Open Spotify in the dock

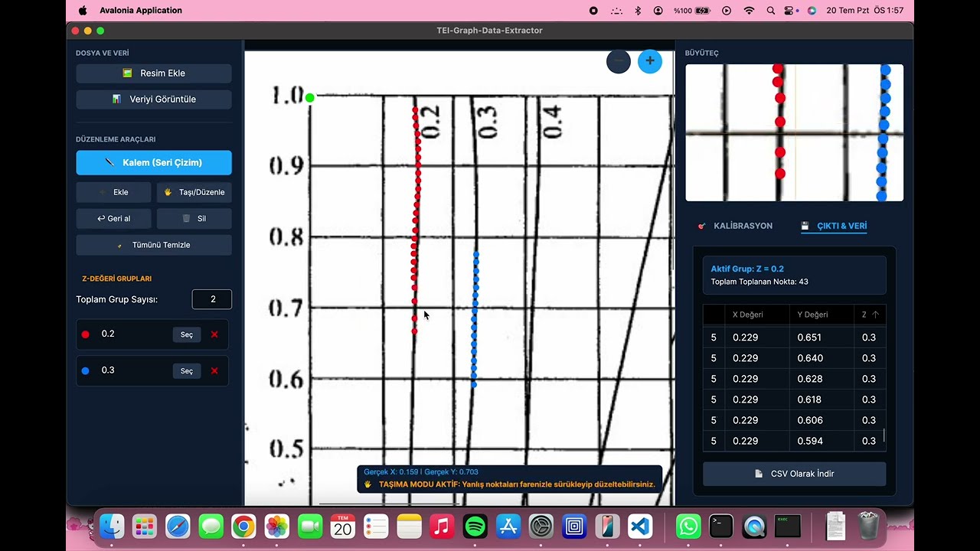tap(475, 527)
